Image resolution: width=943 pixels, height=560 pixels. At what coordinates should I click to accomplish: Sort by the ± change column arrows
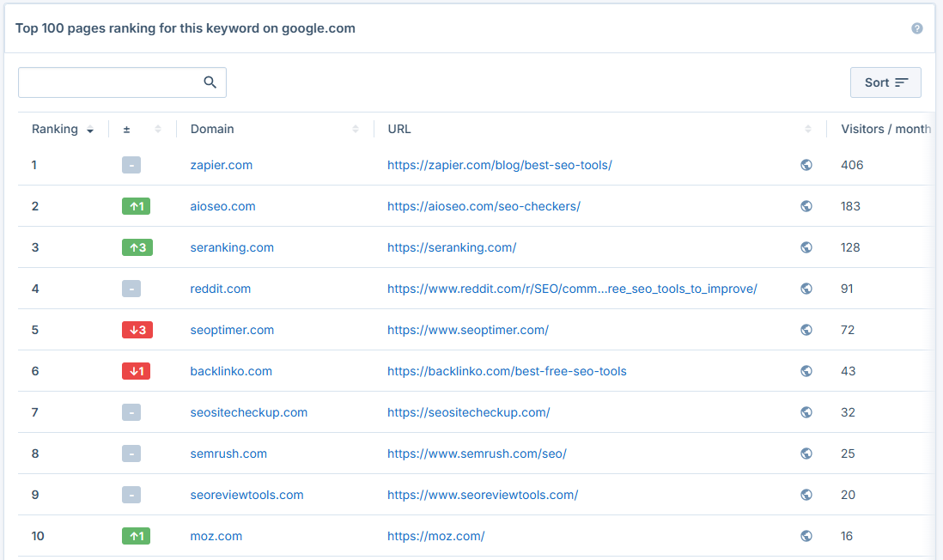157,129
